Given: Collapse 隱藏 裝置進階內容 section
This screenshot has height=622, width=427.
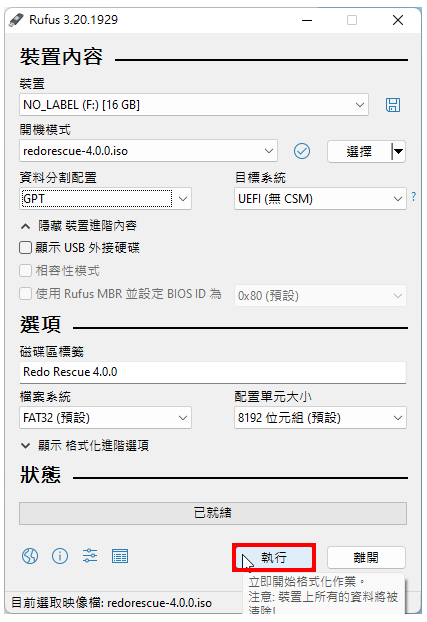Looking at the screenshot, I should (79, 226).
